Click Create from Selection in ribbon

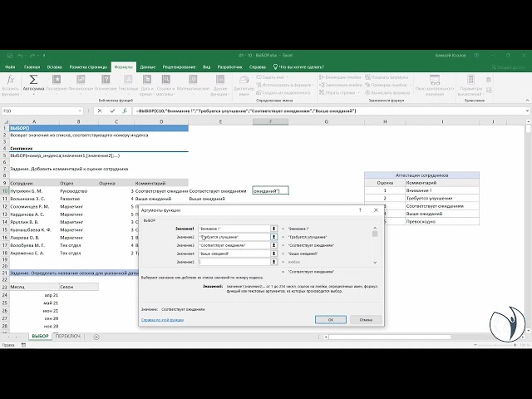point(283,92)
